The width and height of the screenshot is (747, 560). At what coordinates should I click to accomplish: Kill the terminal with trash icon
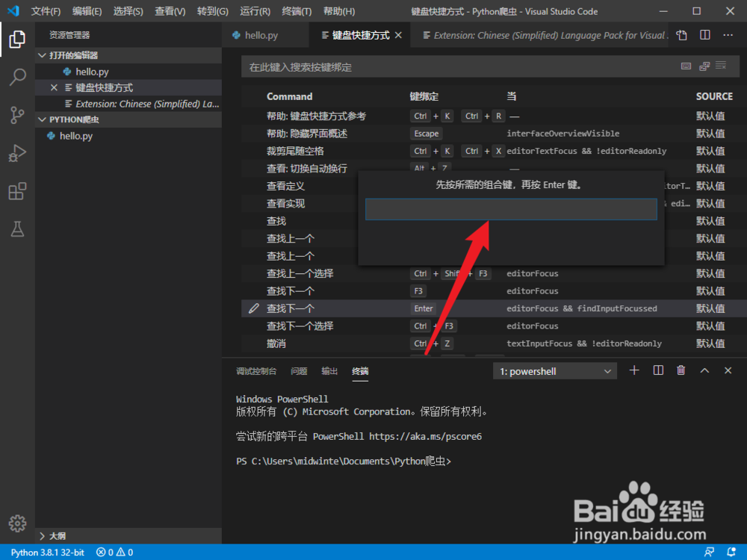(x=681, y=370)
